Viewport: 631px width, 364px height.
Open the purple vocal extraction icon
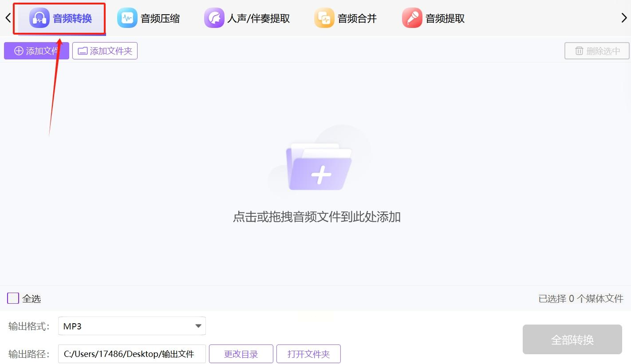click(214, 18)
